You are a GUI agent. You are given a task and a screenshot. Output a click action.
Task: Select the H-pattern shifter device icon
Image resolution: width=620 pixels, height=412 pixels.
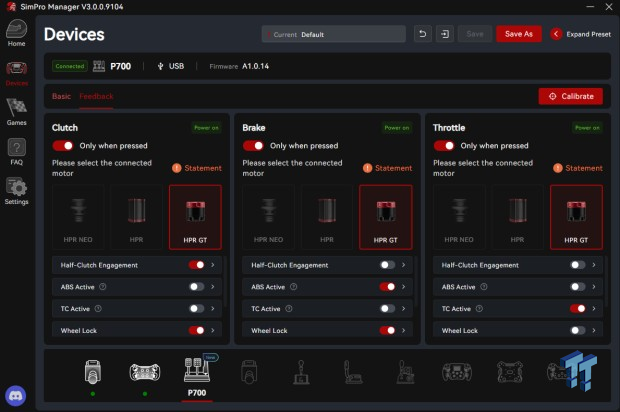pyautogui.click(x=301, y=372)
